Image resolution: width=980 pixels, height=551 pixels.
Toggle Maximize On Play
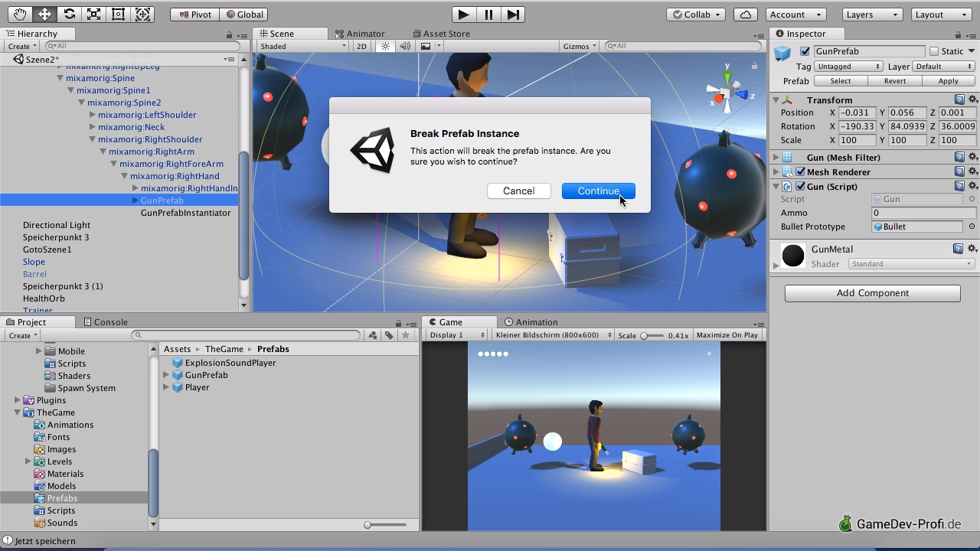pyautogui.click(x=727, y=334)
